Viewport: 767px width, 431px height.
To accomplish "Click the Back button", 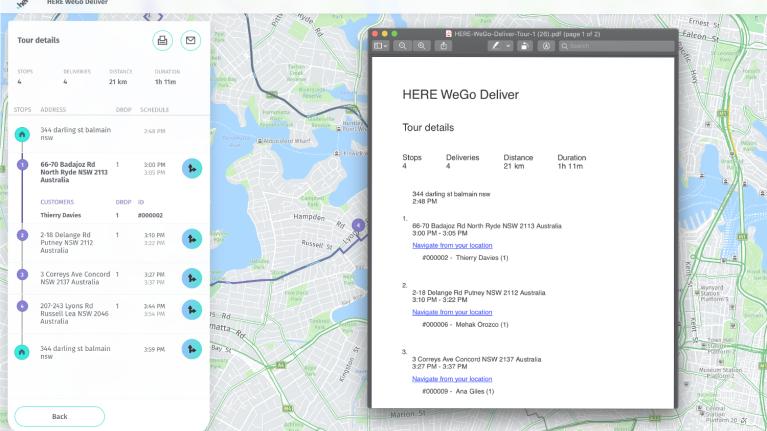I will (x=60, y=416).
